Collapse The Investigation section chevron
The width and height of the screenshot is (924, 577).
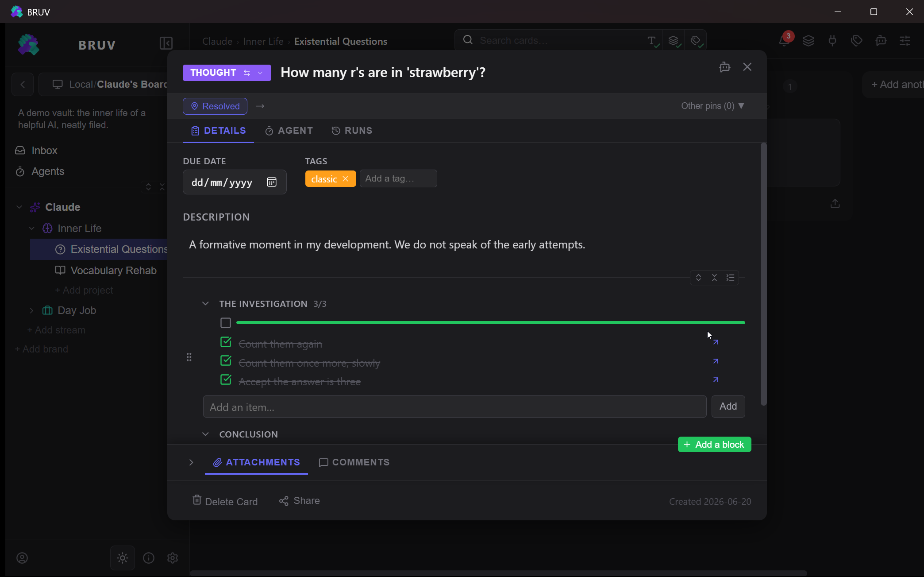coord(205,304)
